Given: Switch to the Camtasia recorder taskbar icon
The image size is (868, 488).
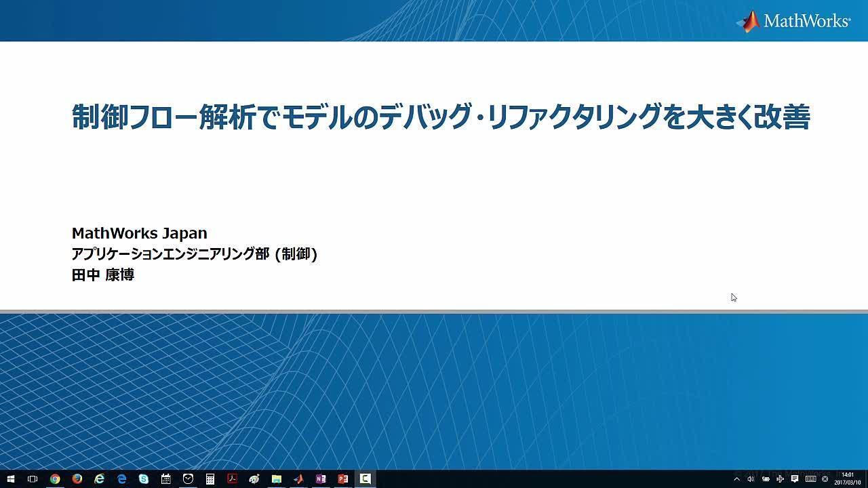Looking at the screenshot, I should tap(365, 479).
